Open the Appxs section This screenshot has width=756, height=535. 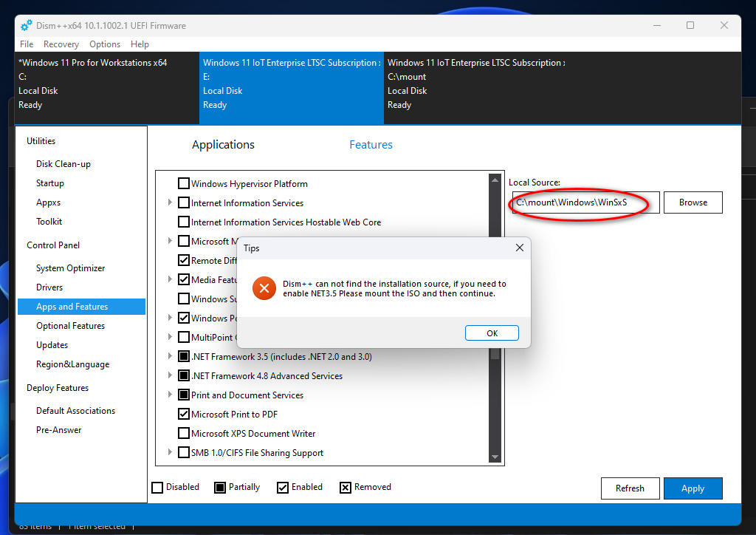click(x=48, y=202)
